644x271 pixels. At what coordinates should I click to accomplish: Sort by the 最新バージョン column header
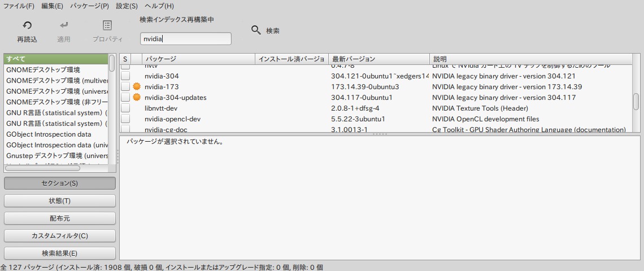point(379,59)
